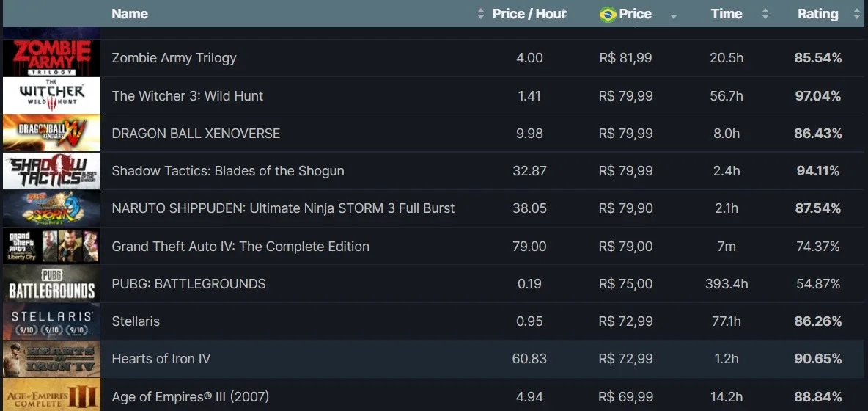
Task: Click the Stellaris game thumbnail
Action: click(x=51, y=321)
